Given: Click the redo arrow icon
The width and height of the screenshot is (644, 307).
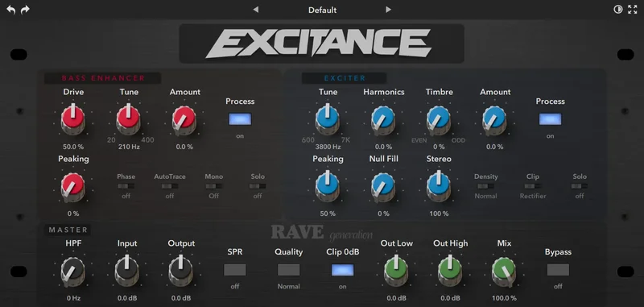Looking at the screenshot, I should [x=26, y=10].
